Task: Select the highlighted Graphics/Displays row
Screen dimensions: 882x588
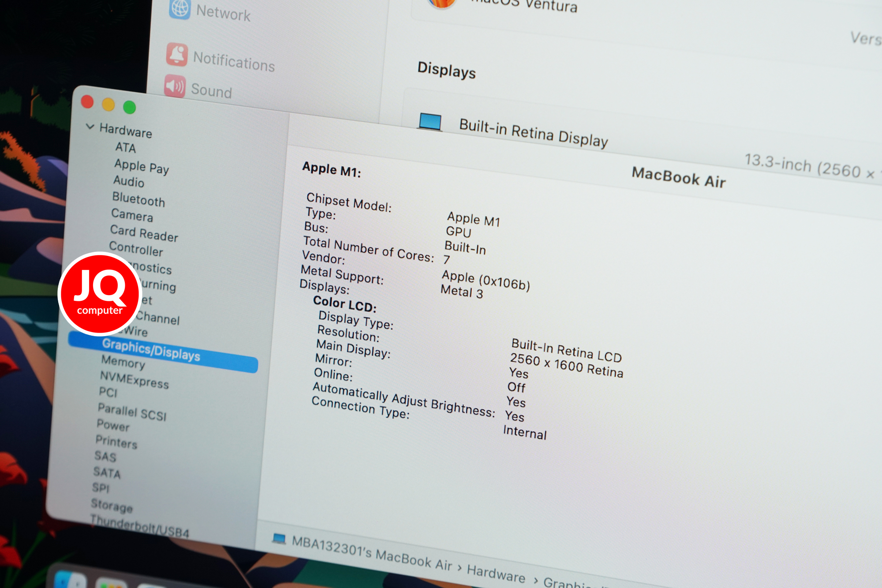Action: pyautogui.click(x=163, y=352)
